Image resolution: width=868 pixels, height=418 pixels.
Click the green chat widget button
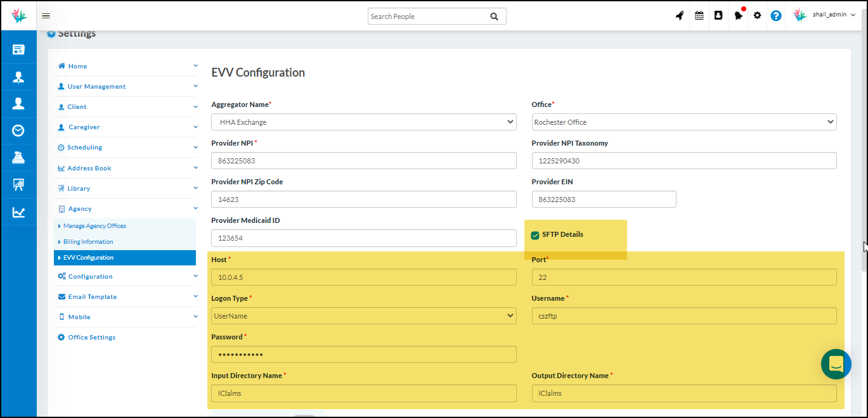point(836,364)
